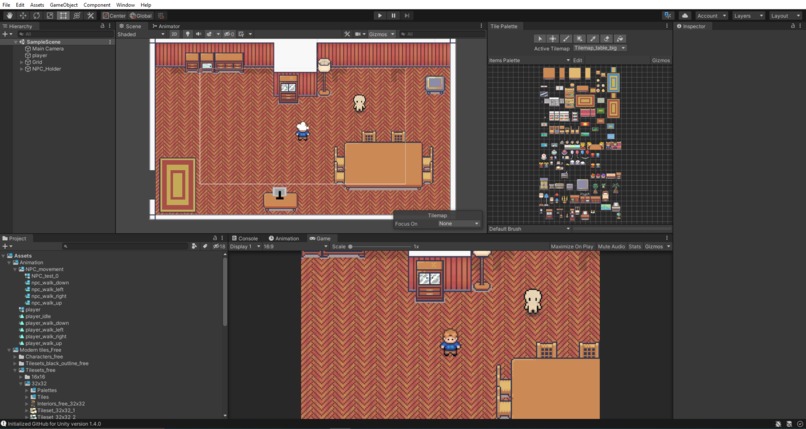This screenshot has height=429, width=806.
Task: Open the Display 1 dropdown
Action: click(x=245, y=247)
